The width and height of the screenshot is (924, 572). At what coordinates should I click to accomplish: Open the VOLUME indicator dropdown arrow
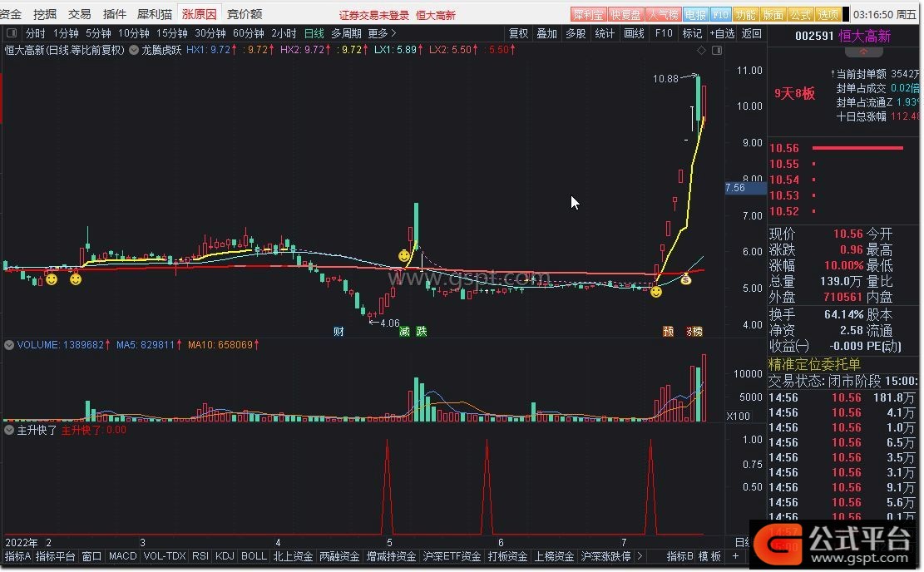(9, 345)
